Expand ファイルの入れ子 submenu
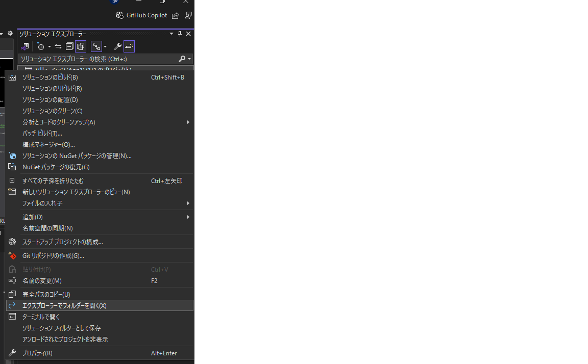 [x=100, y=203]
